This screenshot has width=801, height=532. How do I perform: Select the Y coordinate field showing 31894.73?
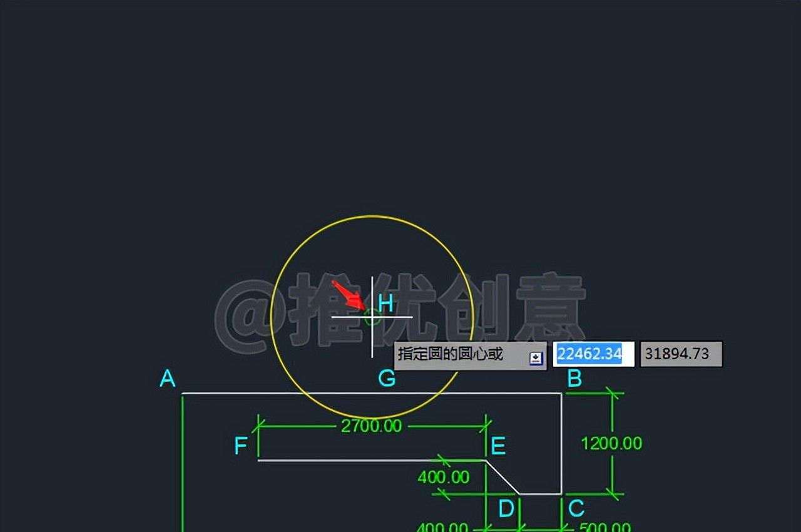coord(681,354)
